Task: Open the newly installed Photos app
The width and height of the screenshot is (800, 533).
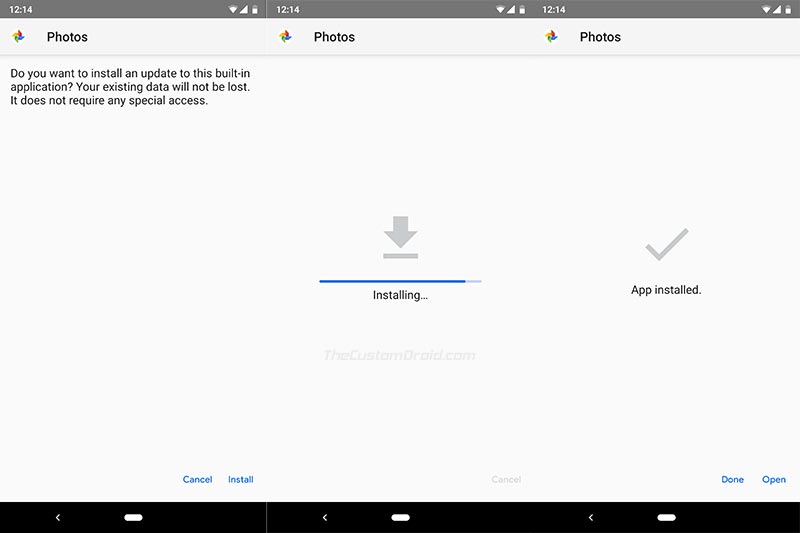Action: click(x=774, y=480)
